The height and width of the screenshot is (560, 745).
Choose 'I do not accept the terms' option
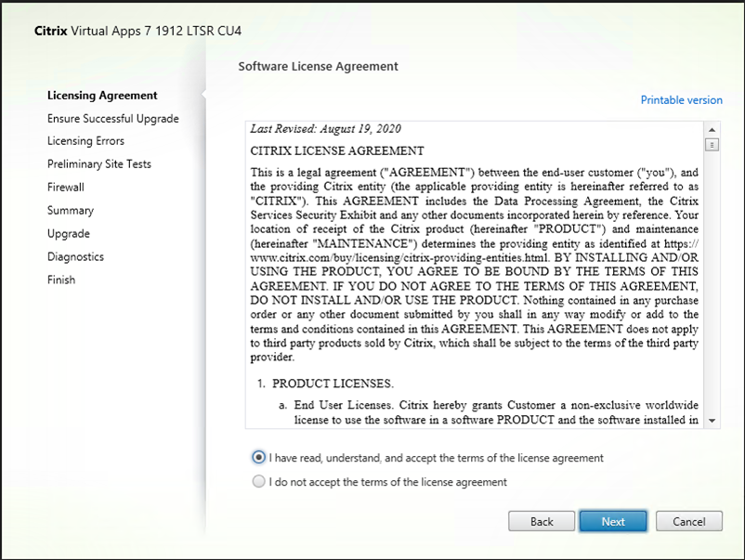[258, 482]
